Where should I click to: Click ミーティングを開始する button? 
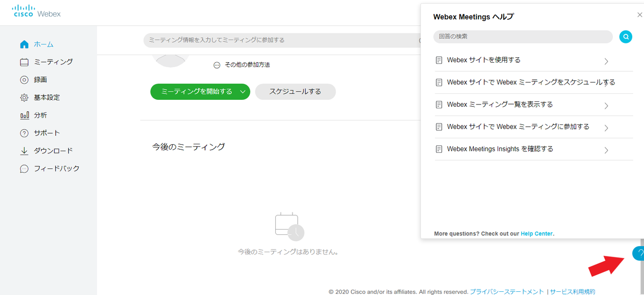click(x=196, y=92)
